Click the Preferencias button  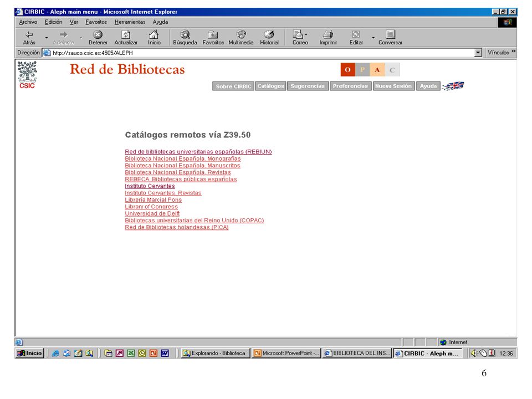coord(350,86)
